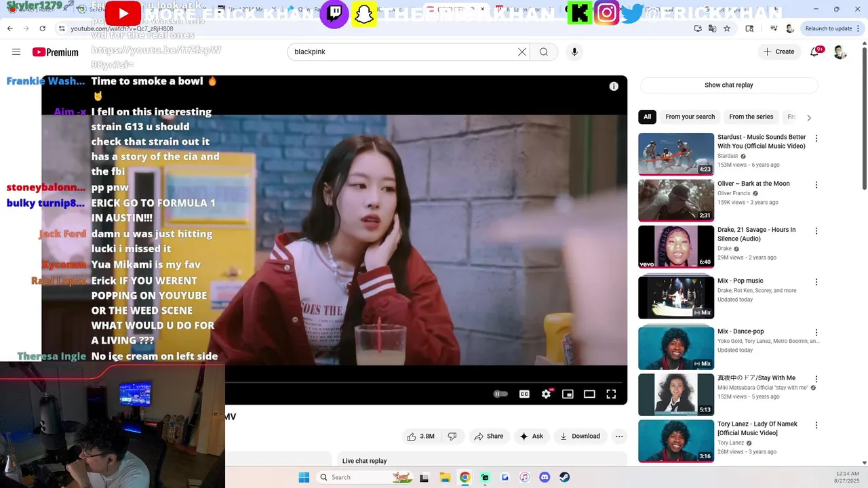Open Discord from the taskbar

click(x=545, y=477)
